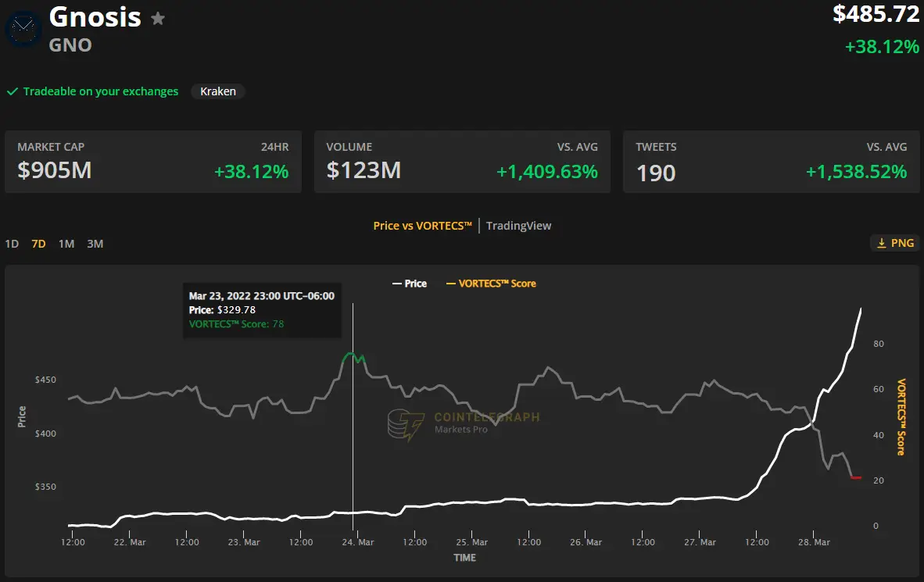Select the 1D time range
The height and width of the screenshot is (582, 924).
[x=12, y=244]
